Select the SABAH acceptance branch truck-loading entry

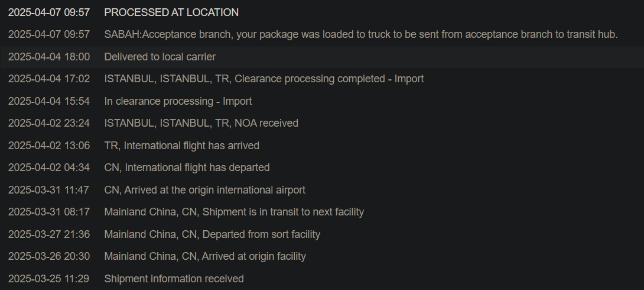pos(360,34)
